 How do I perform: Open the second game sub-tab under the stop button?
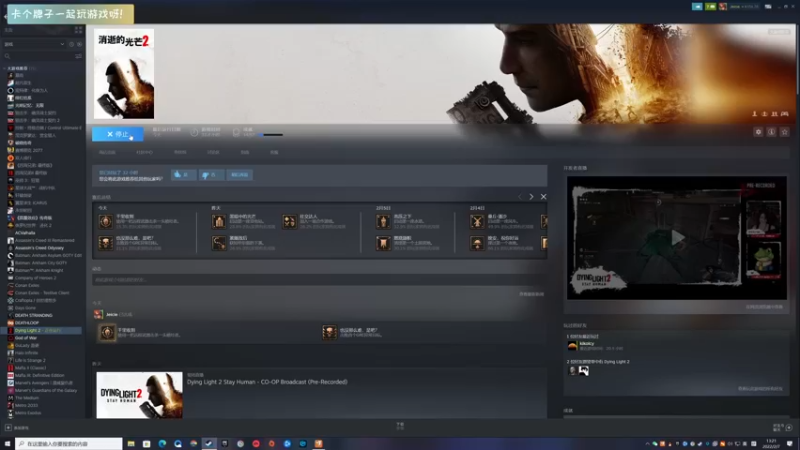click(x=144, y=153)
